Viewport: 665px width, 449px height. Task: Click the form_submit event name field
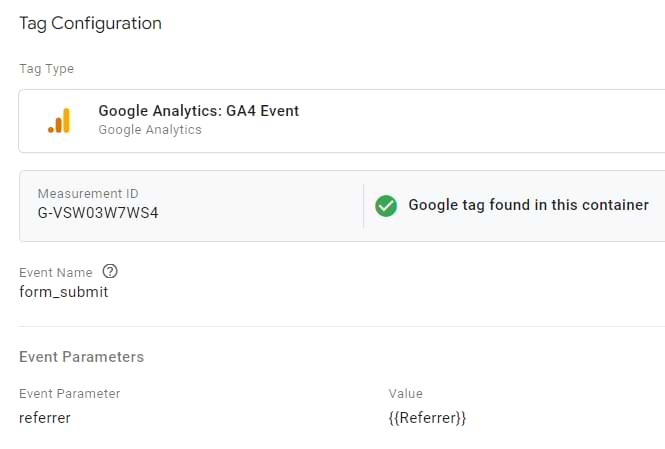click(64, 292)
